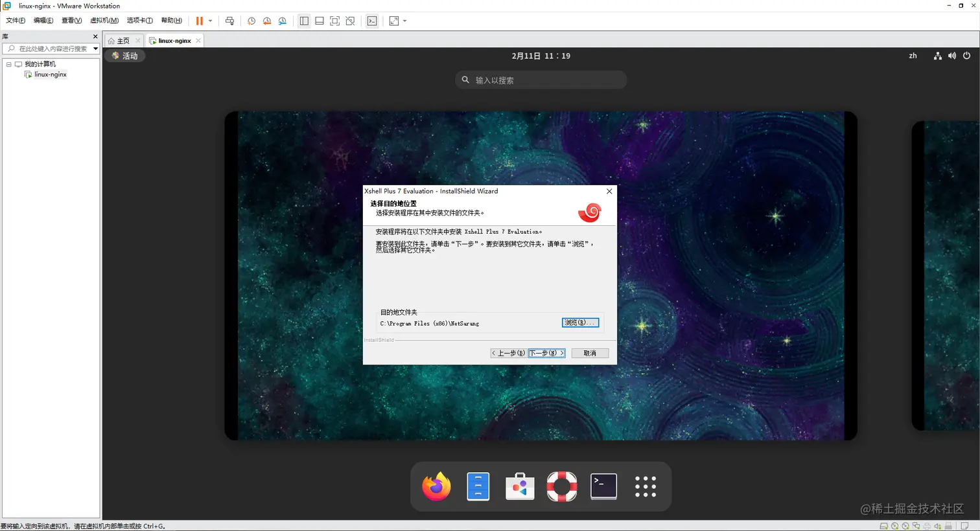Click the GNOME volume icon
980x531 pixels.
pos(951,56)
